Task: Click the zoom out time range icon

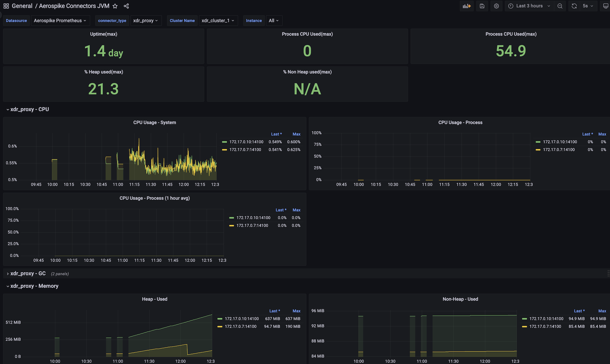Action: click(x=560, y=6)
